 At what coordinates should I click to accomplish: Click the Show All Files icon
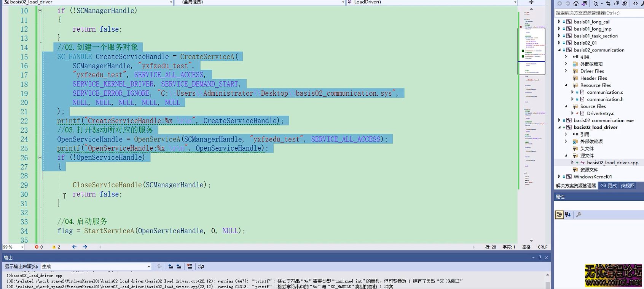625,3
